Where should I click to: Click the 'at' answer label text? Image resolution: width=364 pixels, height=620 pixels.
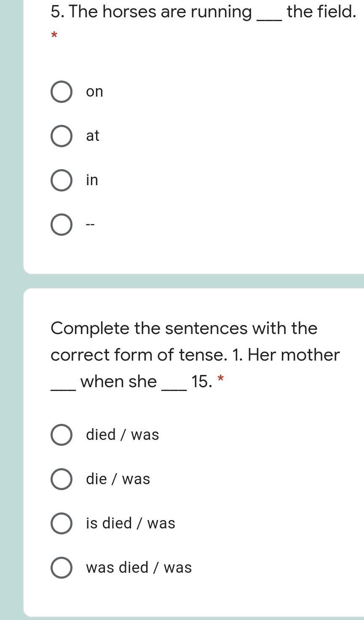pos(93,136)
